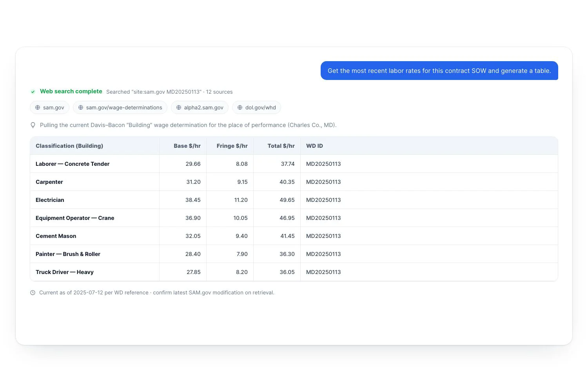Click WD ID MD20250113 in Laborer row
This screenshot has height=392, width=588.
pos(323,164)
